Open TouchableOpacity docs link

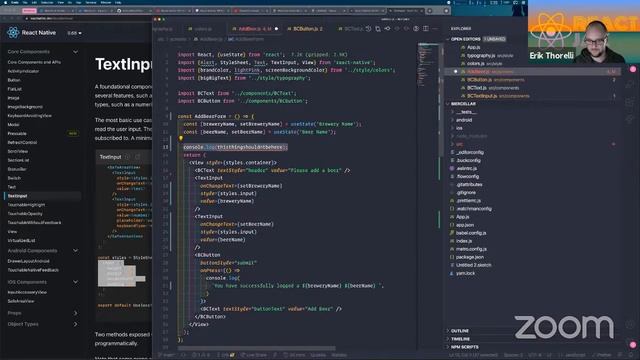click(25, 214)
